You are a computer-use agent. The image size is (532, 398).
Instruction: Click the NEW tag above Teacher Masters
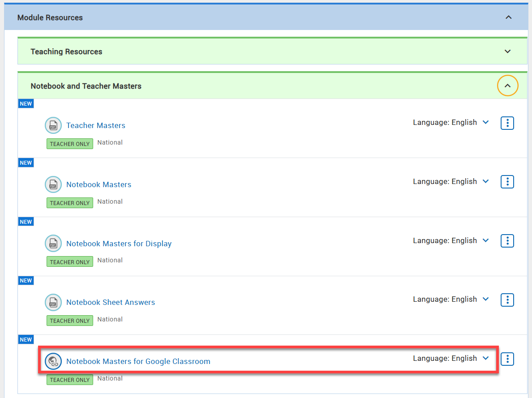(26, 104)
